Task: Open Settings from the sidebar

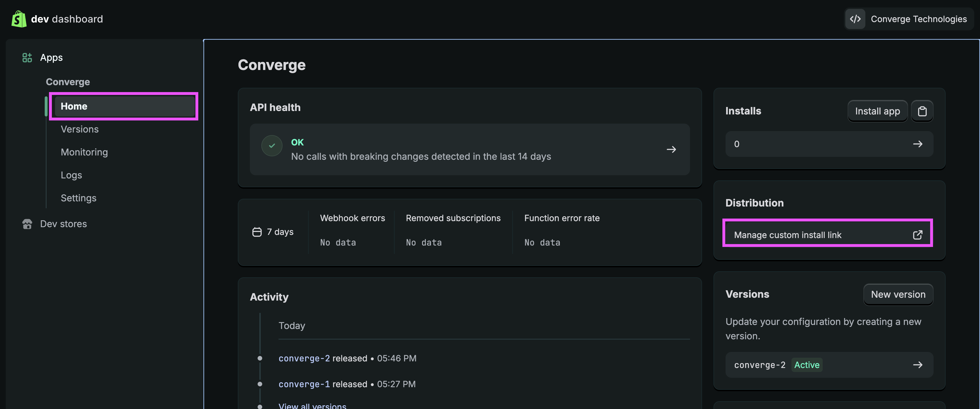Action: (x=78, y=198)
